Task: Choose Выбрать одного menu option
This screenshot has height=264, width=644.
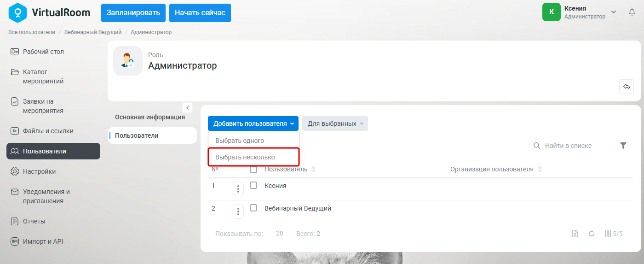Action: coord(253,141)
